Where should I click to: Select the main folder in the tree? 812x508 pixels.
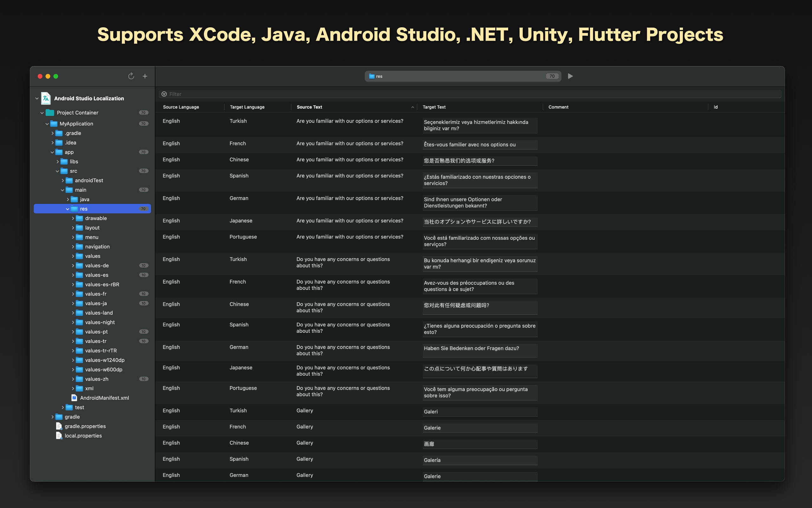tap(92, 190)
